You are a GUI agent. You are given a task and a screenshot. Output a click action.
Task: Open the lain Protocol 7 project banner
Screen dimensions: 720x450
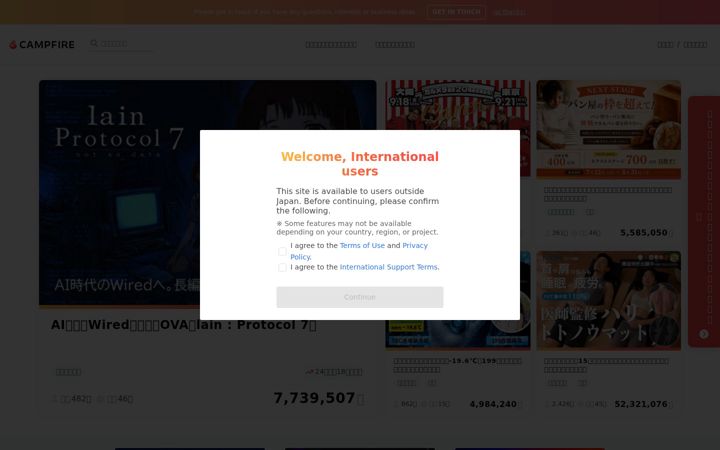tap(208, 193)
